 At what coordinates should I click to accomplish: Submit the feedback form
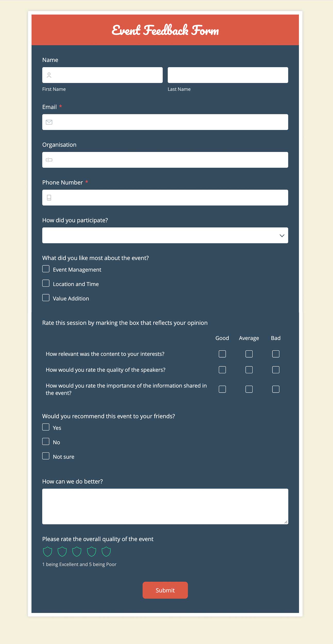pyautogui.click(x=165, y=590)
